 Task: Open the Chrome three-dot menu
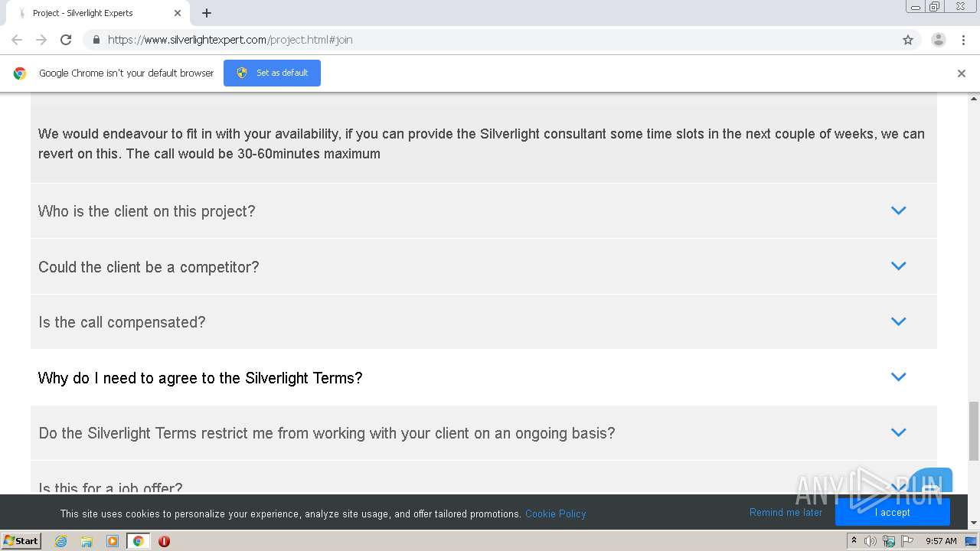[x=963, y=40]
